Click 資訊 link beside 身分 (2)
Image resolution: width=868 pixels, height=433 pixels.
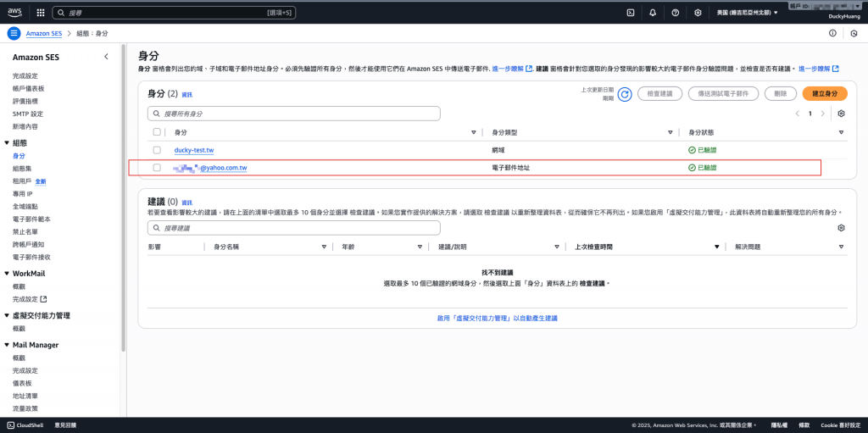[x=187, y=95]
